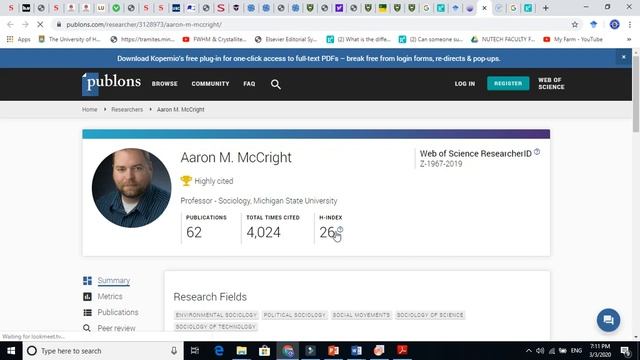The width and height of the screenshot is (640, 360).
Task: Open the Windows Start menu
Action: coord(11,351)
